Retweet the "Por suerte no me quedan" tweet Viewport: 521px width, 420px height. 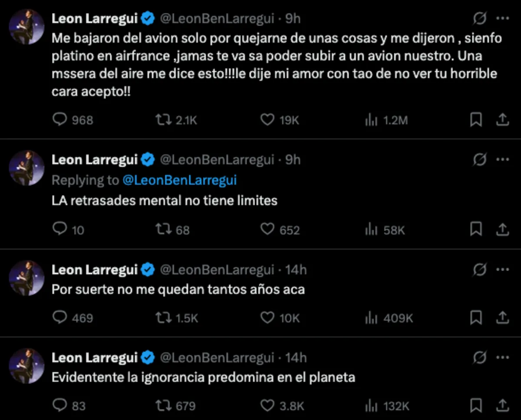click(x=165, y=318)
